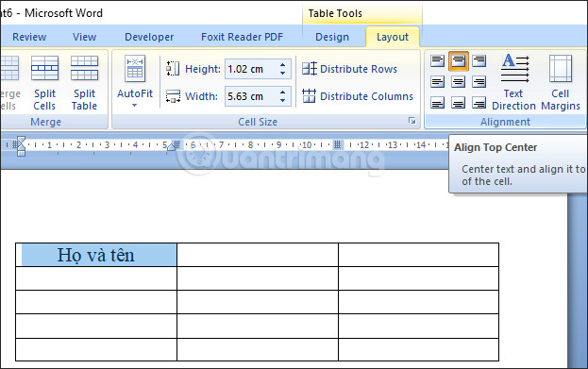
Task: Switch to the Table Tools Design tab
Action: [x=332, y=37]
